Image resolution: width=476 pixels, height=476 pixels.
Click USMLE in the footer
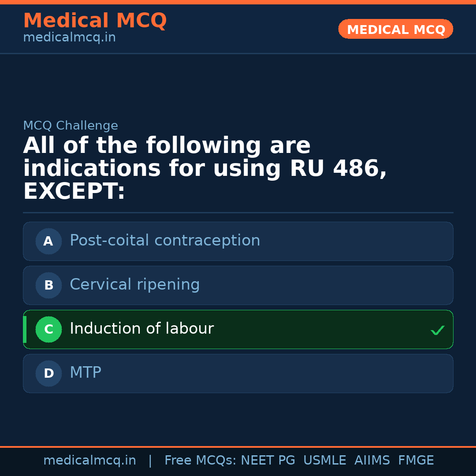click(x=324, y=461)
